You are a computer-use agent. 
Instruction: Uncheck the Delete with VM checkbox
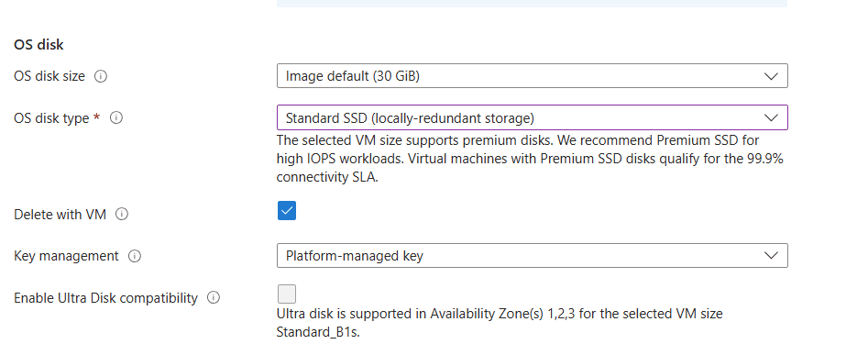click(x=287, y=210)
